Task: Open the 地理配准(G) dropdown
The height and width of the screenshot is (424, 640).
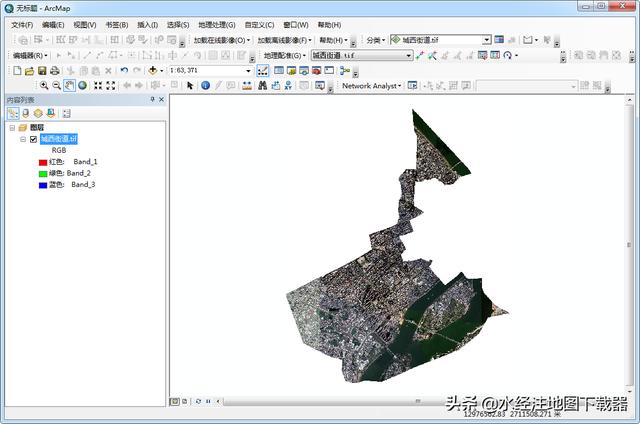Action: [284, 55]
